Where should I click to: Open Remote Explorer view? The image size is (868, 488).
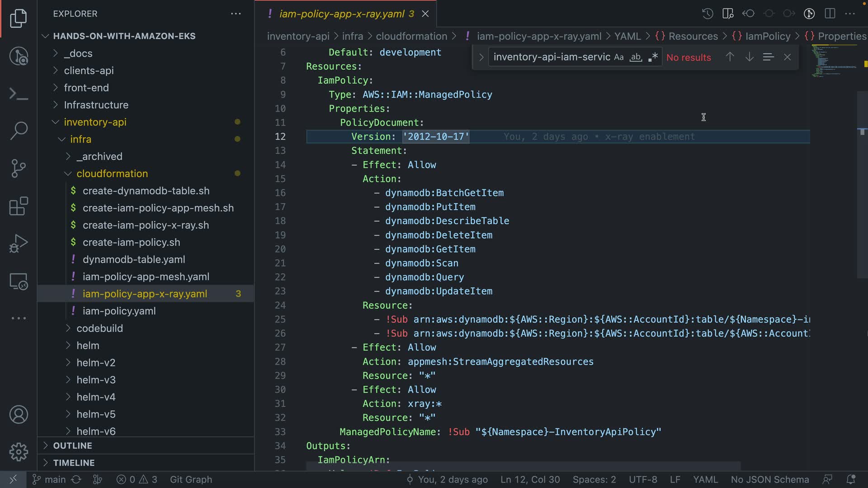click(x=19, y=282)
